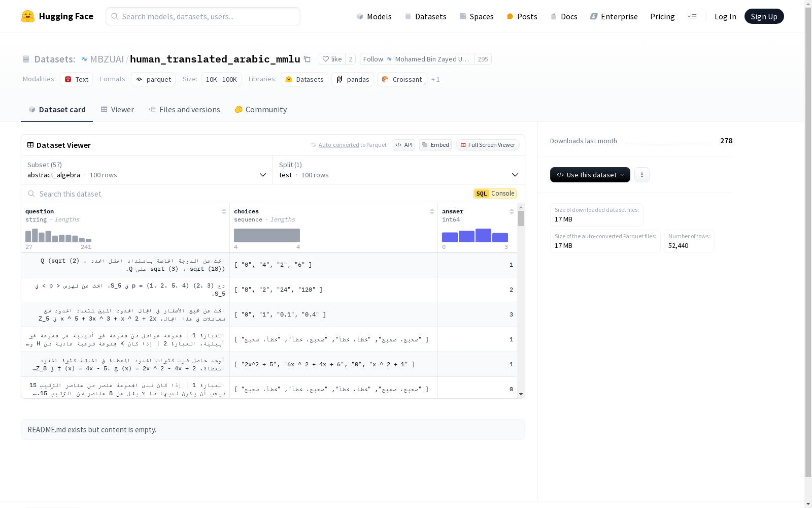Focus the search models, datasets, users field
The width and height of the screenshot is (812, 508).
tap(203, 16)
